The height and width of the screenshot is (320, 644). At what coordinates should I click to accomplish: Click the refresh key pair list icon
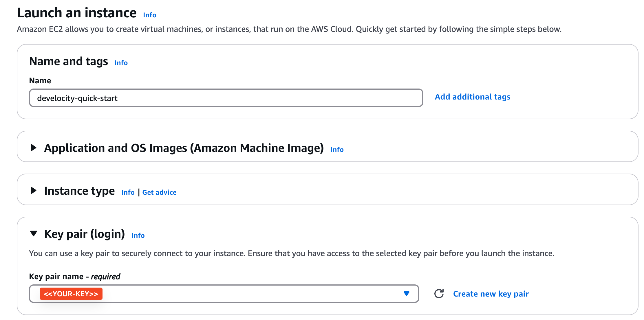[x=439, y=294]
